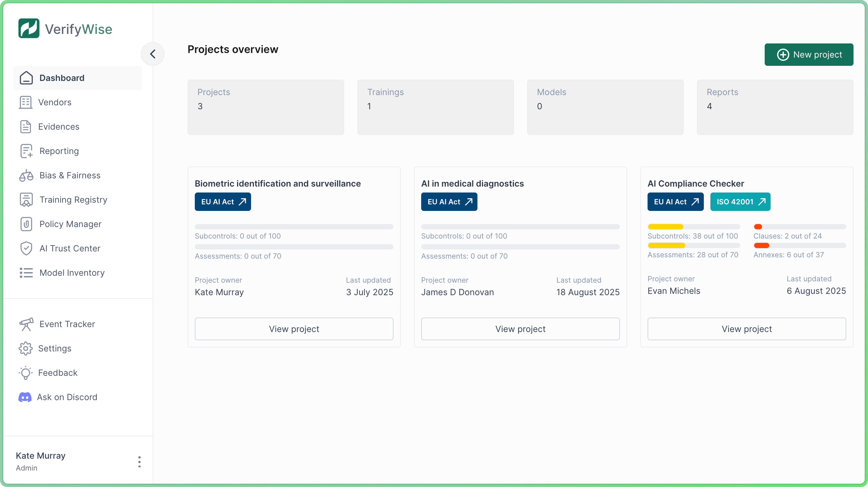This screenshot has height=487, width=868.
Task: Go to AI Trust Center
Action: click(x=78, y=248)
